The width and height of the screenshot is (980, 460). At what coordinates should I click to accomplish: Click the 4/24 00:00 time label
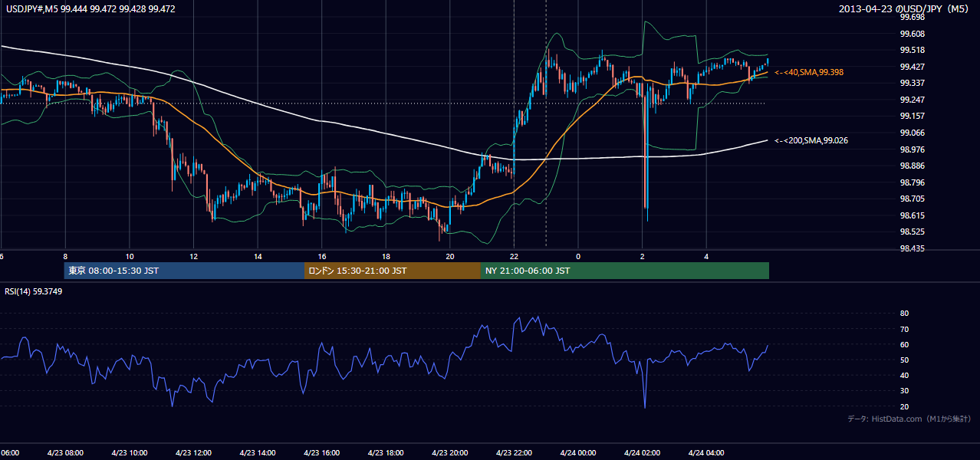click(578, 453)
